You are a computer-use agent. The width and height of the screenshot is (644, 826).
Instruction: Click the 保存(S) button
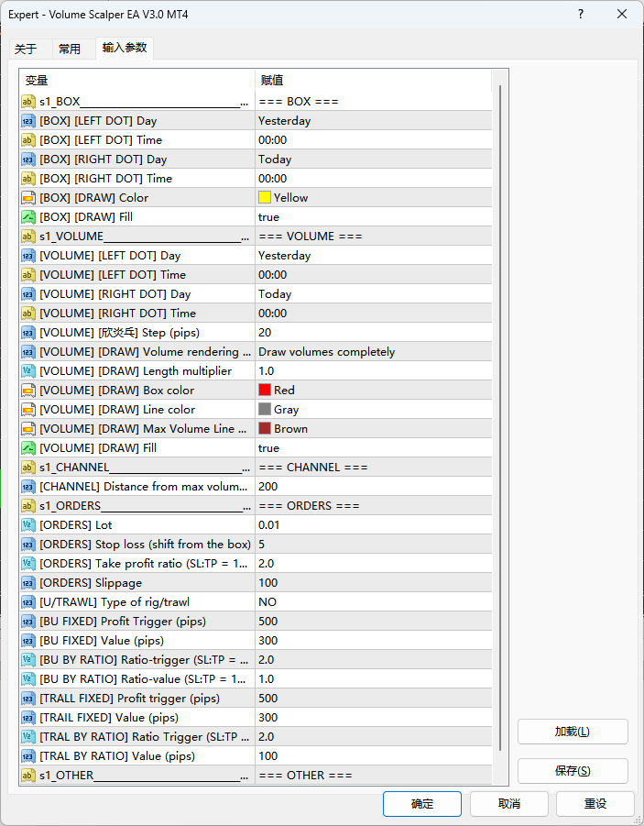573,771
